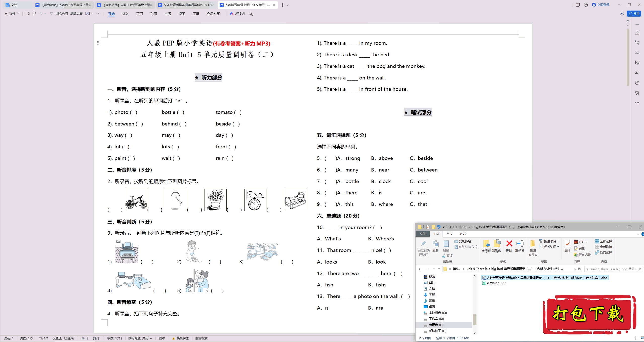This screenshot has width=644, height=342.
Task: Click the Copy icon in Explorer ribbon
Action: [x=435, y=246]
